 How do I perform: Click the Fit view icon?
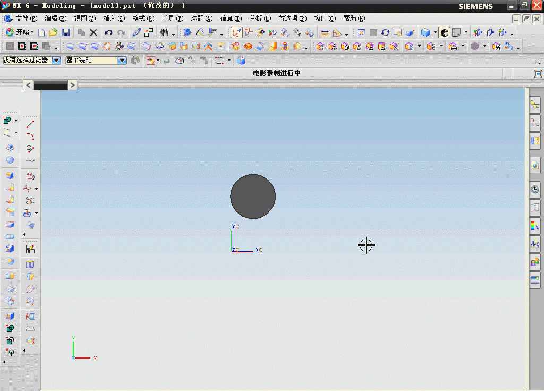(x=361, y=32)
